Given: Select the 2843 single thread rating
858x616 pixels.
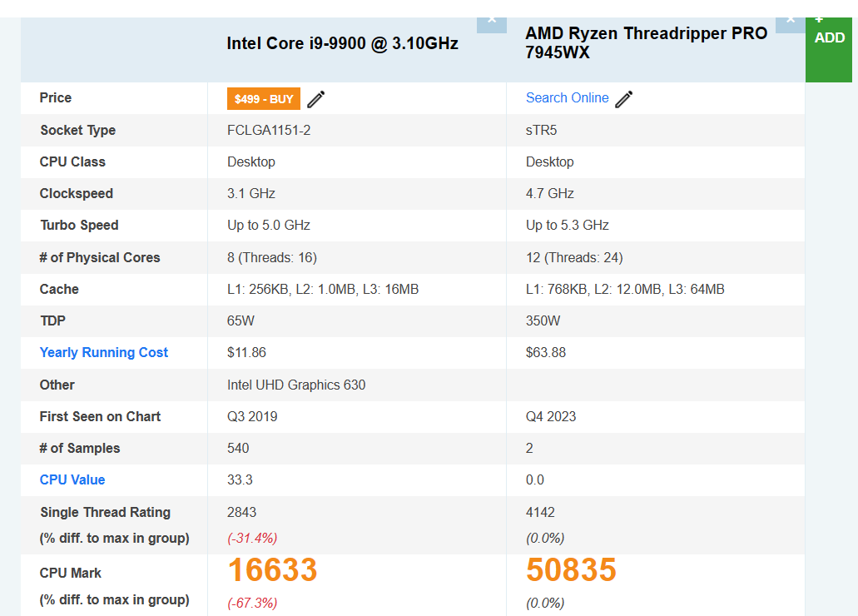Looking at the screenshot, I should (x=241, y=513).
